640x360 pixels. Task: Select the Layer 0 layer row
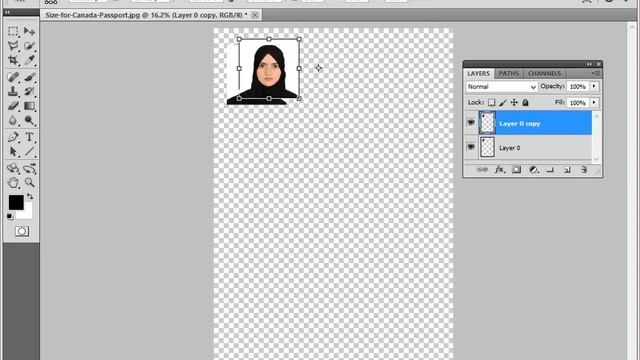coord(529,147)
